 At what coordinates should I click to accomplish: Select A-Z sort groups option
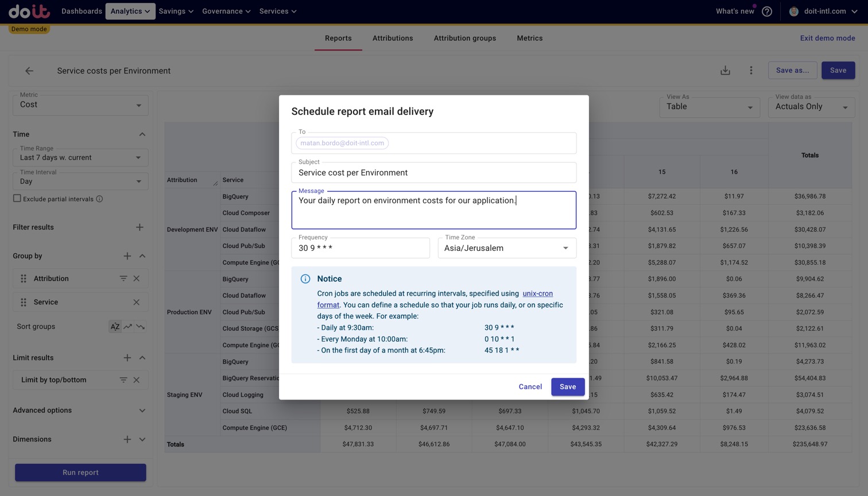click(x=115, y=327)
